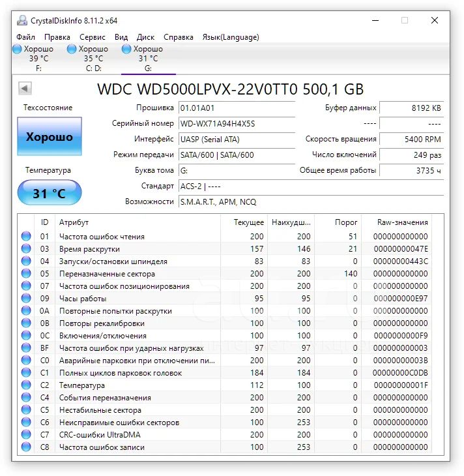Select the 'CRC-ошибки UltraDMA' row
Screen dimensions: 464x476
(225, 434)
